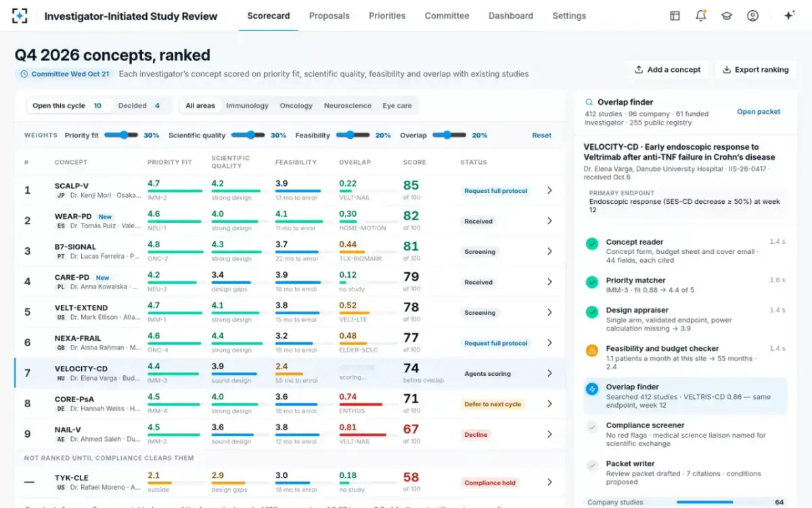Viewport: 812px width, 508px height.
Task: Filter by Immunology area
Action: (x=248, y=106)
